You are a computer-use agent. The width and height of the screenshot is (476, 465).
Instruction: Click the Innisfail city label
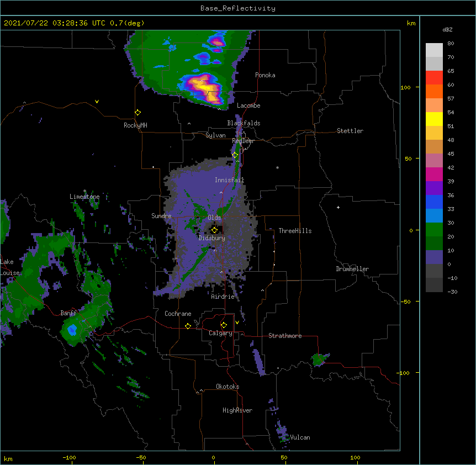click(230, 180)
